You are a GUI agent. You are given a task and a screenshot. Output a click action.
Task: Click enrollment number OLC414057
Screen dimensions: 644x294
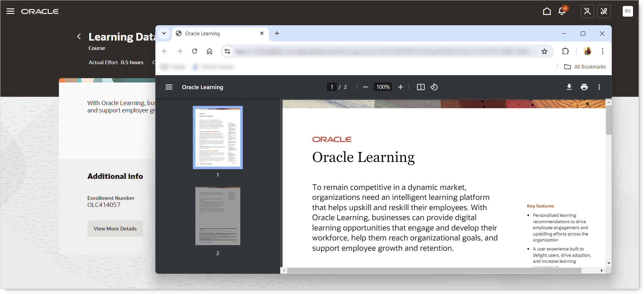tap(104, 205)
